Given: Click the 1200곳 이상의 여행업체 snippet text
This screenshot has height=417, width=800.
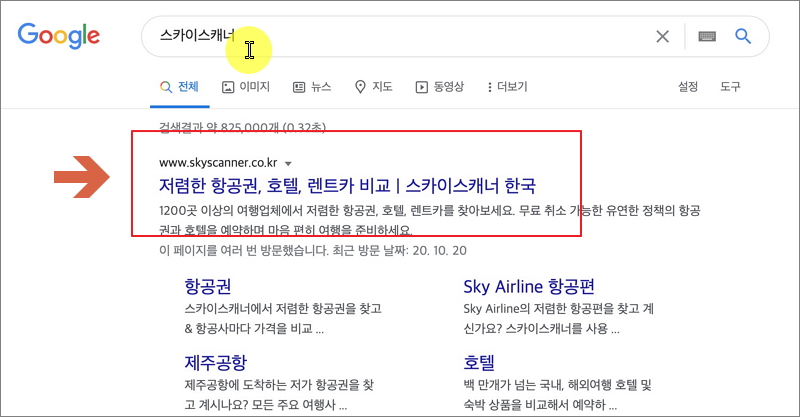Looking at the screenshot, I should click(x=430, y=220).
